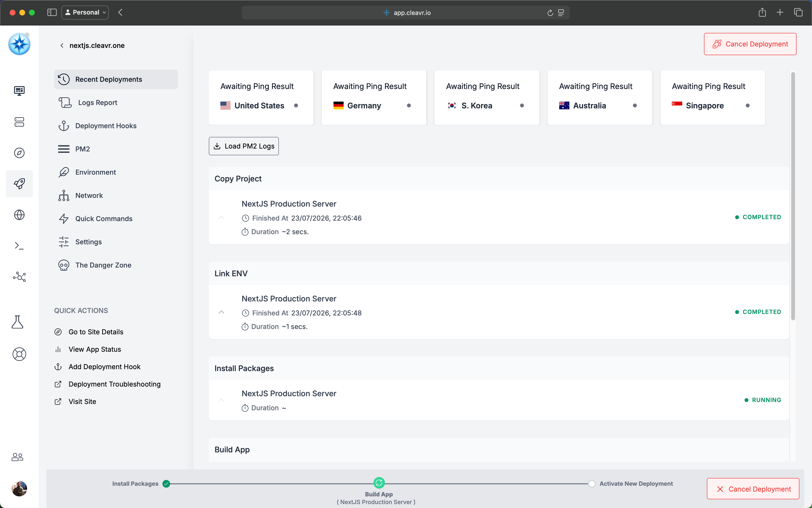This screenshot has width=812, height=508.
Task: Click top Cancel Deployment button
Action: click(750, 44)
